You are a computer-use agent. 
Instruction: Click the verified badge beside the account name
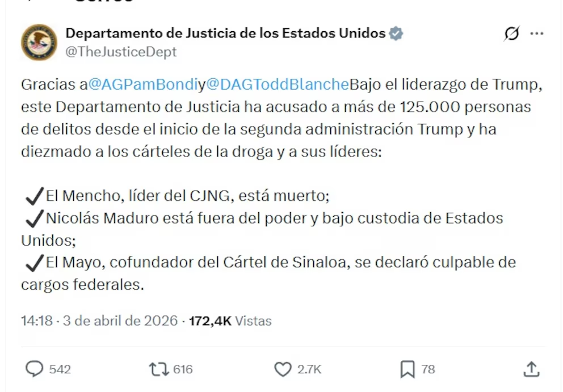396,33
